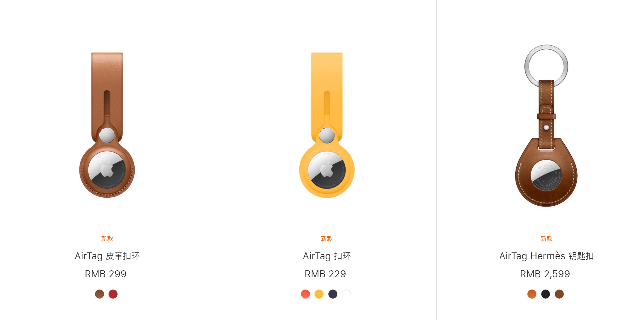Choose coral orange swatch for AirTag loop
644x320 pixels.
pyautogui.click(x=305, y=294)
